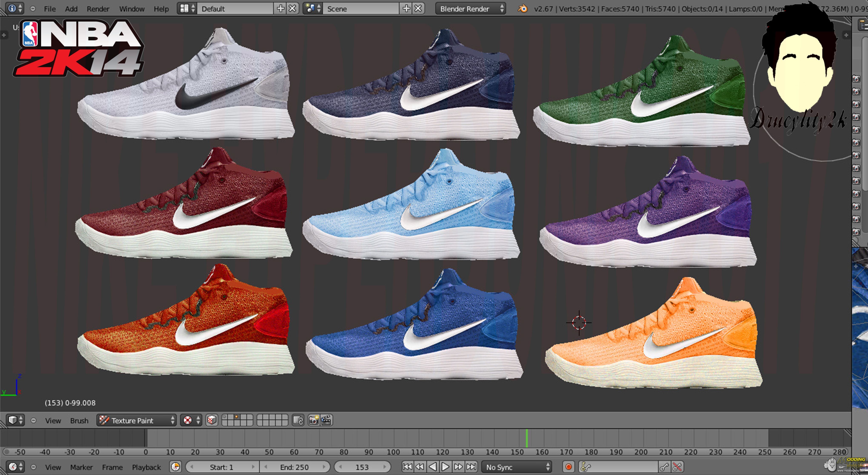Image resolution: width=868 pixels, height=475 pixels.
Task: Open the Brush menu in 3D view header
Action: pos(79,420)
